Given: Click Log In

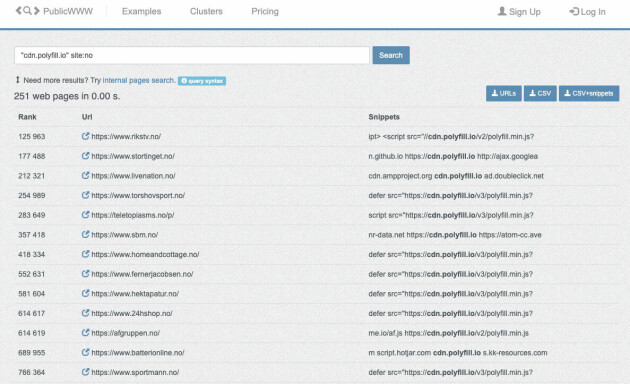Looking at the screenshot, I should click(x=587, y=12).
